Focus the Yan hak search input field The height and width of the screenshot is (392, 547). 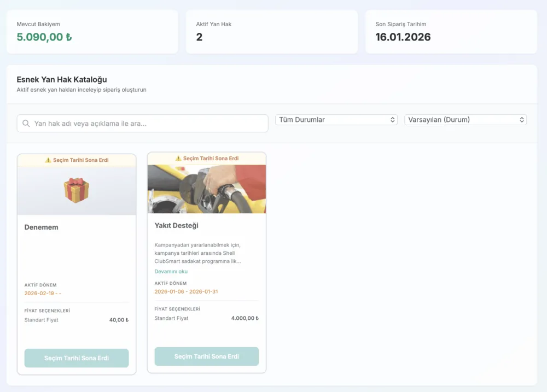point(142,124)
